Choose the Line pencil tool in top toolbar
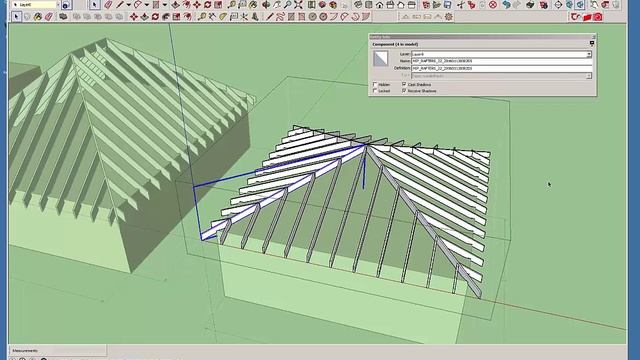 [x=120, y=5]
